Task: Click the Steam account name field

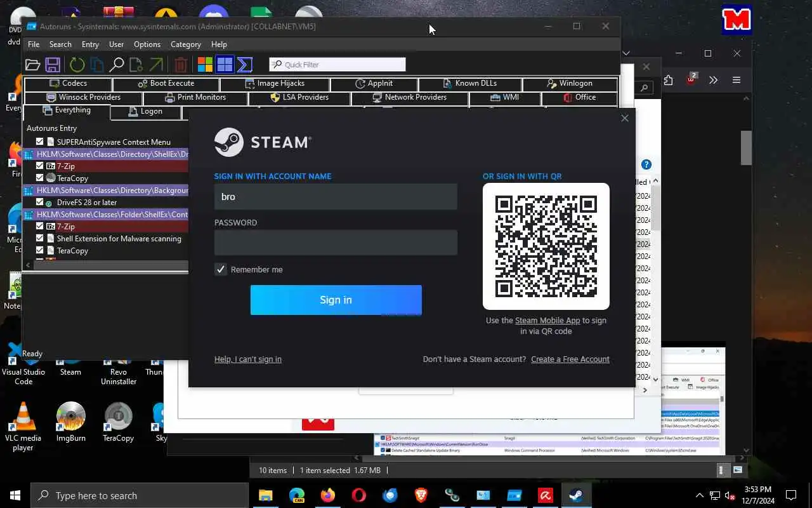Action: [x=336, y=197]
